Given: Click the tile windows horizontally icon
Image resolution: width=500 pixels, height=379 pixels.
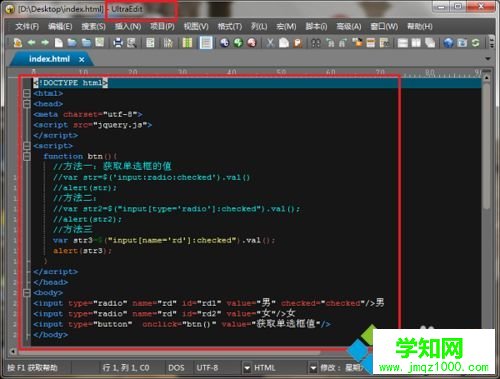Looking at the screenshot, I should pyautogui.click(x=403, y=43).
